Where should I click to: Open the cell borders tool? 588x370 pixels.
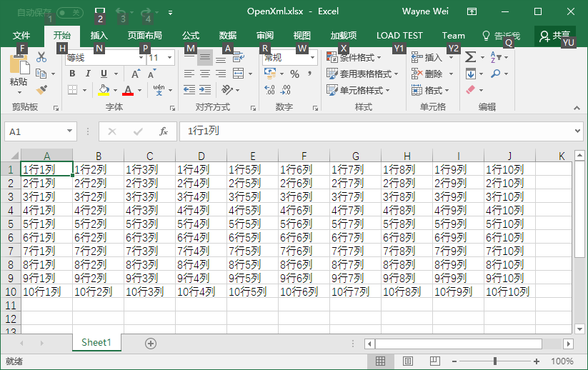[72, 90]
